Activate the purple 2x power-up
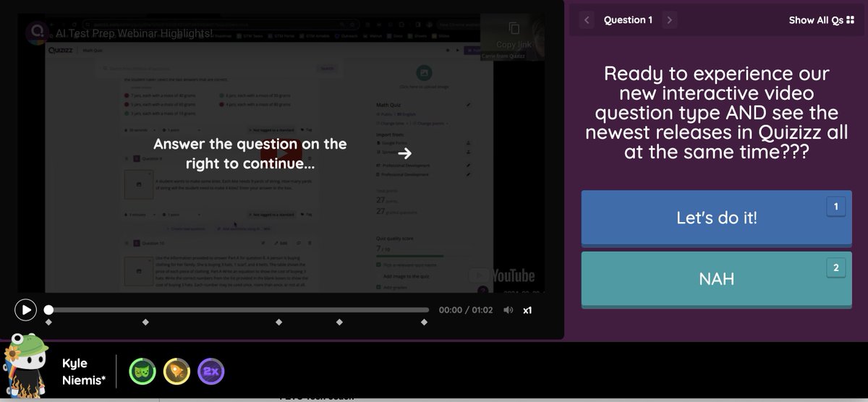868x402 pixels. [x=210, y=371]
